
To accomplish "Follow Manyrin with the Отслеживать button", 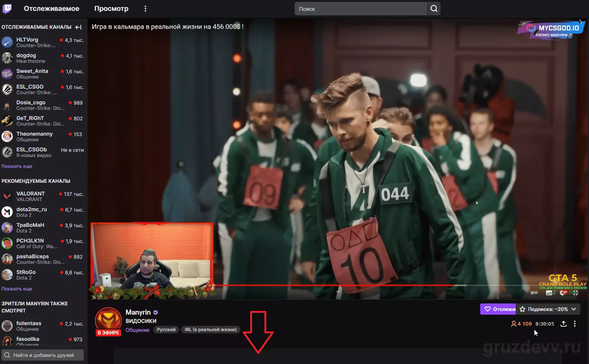I will click(x=498, y=309).
